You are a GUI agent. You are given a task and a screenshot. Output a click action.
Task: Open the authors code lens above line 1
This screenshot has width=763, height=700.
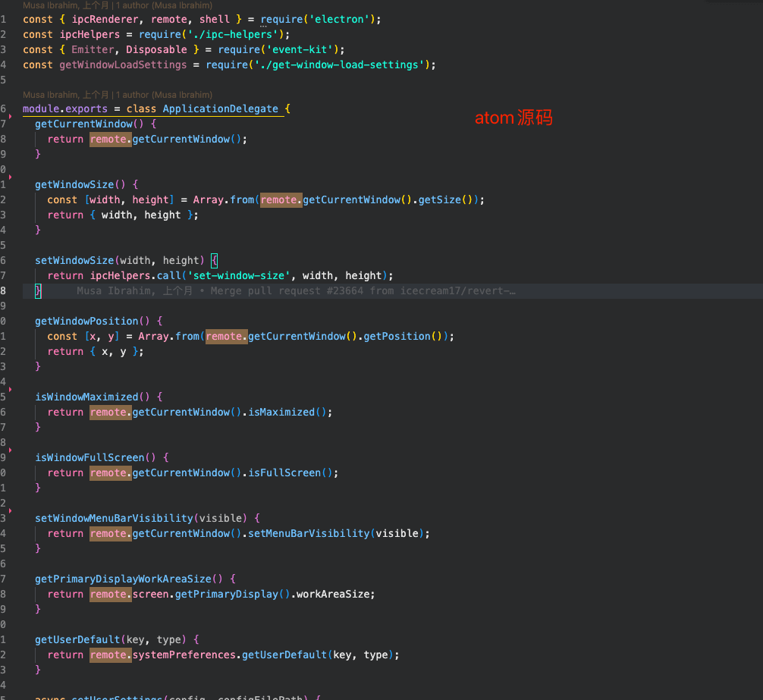(x=118, y=5)
